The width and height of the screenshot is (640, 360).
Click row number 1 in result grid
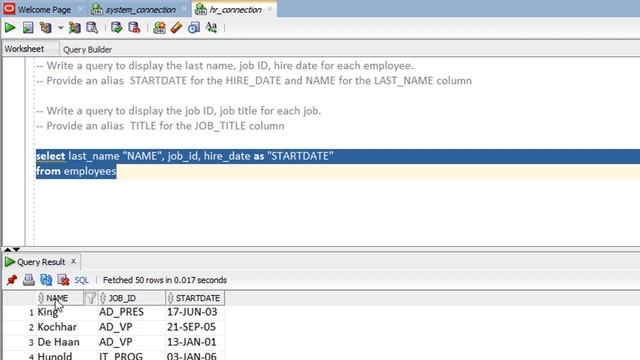[x=31, y=313]
